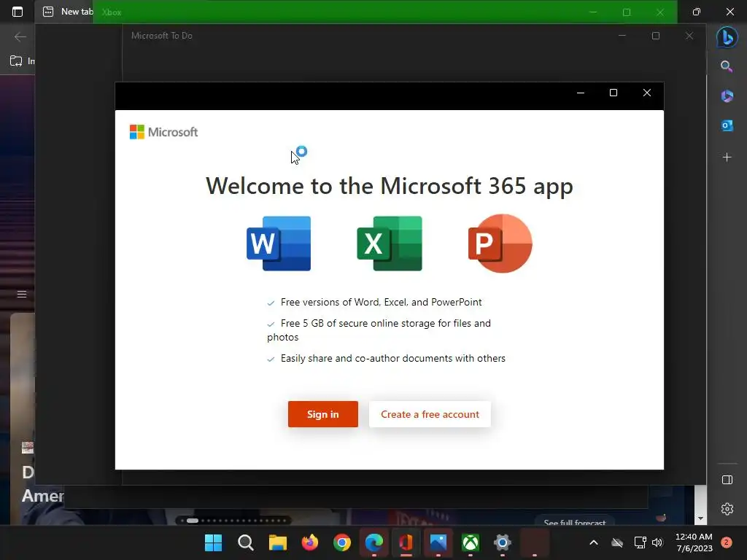Screen dimensions: 747x560
Task: Click See full forecast link
Action: (575, 522)
